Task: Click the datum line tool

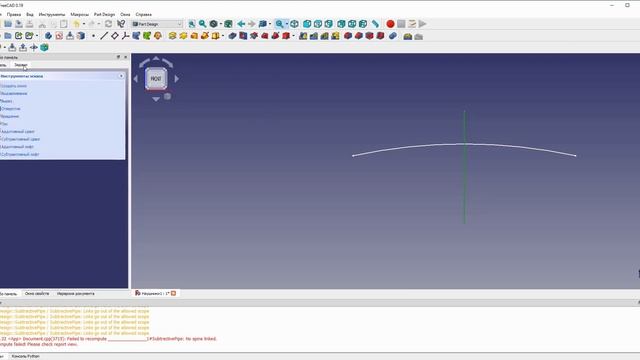Action: 104,36
